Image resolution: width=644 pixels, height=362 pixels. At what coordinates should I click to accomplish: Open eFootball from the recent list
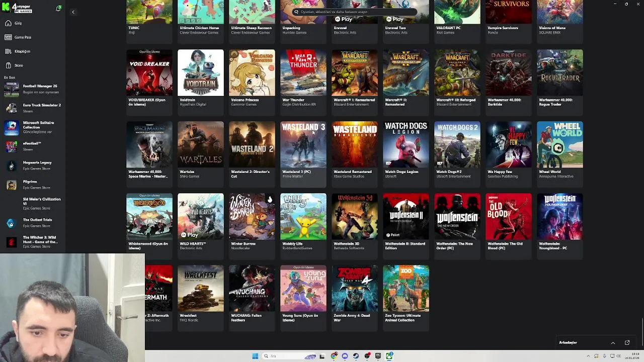click(x=32, y=146)
